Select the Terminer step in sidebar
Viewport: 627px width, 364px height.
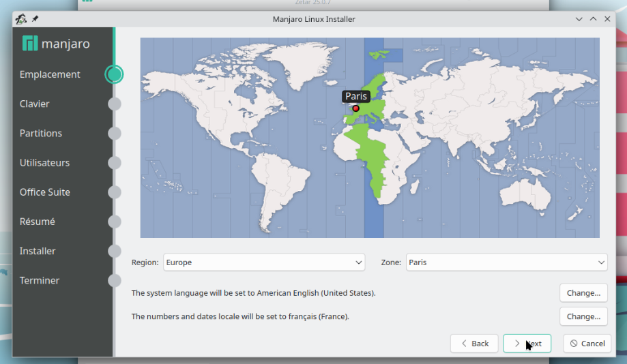(x=39, y=280)
